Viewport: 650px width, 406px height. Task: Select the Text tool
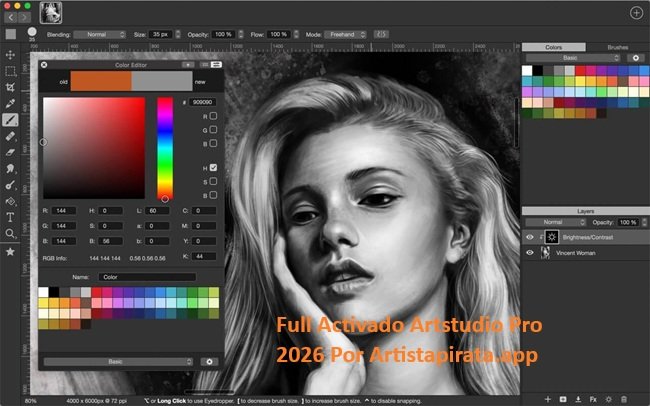click(10, 217)
